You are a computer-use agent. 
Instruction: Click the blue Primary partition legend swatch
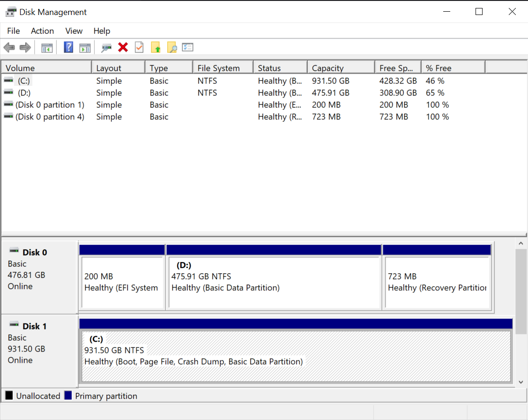pyautogui.click(x=68, y=396)
